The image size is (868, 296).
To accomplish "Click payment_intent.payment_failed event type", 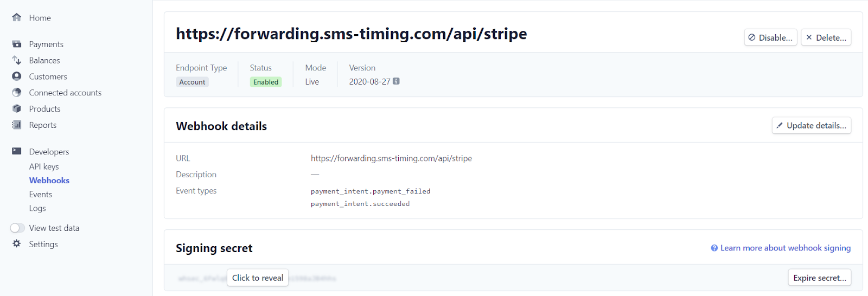I will click(x=371, y=191).
